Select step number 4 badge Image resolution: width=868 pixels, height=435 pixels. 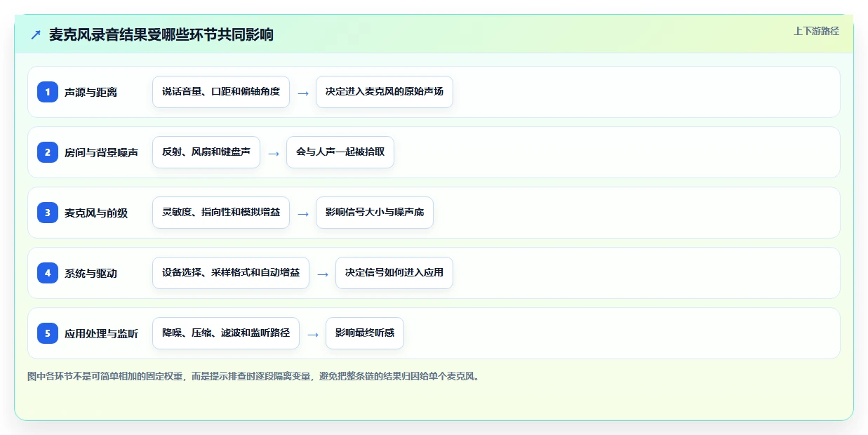[48, 273]
